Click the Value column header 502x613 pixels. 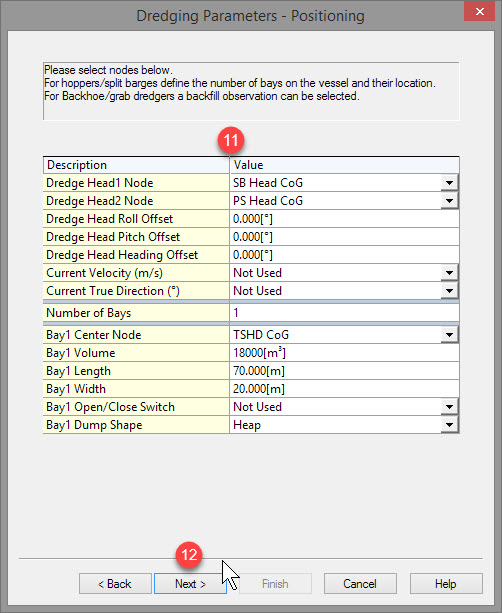(x=344, y=165)
